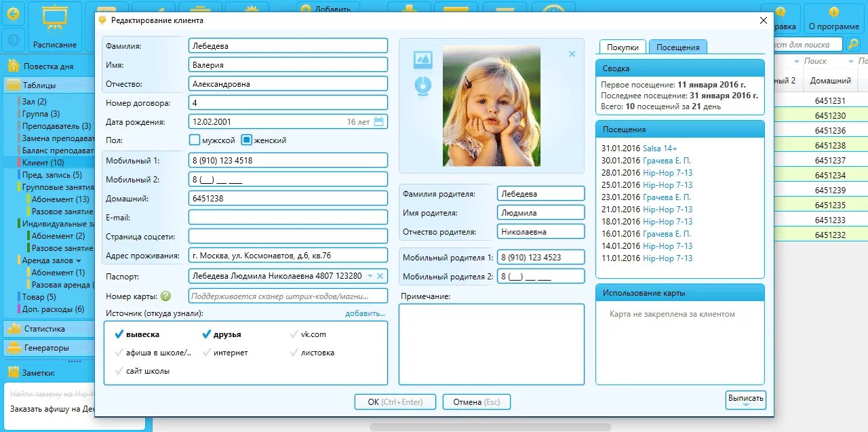868x432 pixels.
Task: Open the Salsa 14+ visit link
Action: pos(660,148)
